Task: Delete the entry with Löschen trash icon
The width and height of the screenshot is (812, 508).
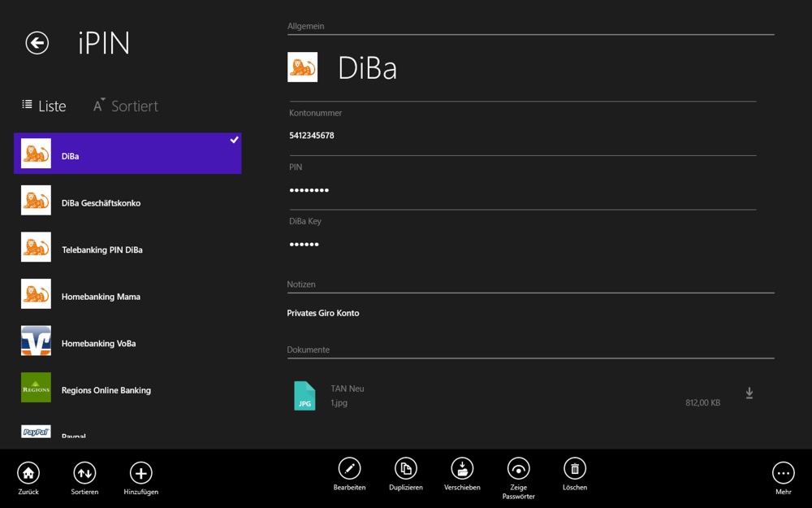Action: click(574, 469)
